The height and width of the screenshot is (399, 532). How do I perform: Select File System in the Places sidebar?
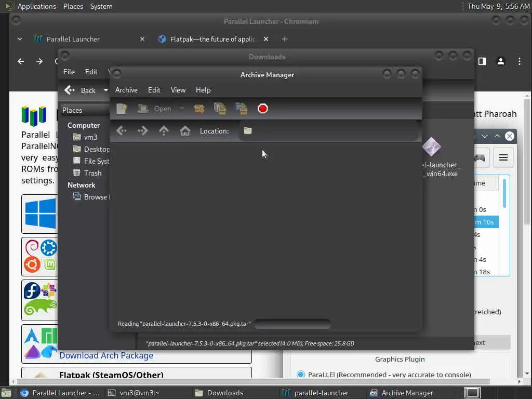click(91, 161)
